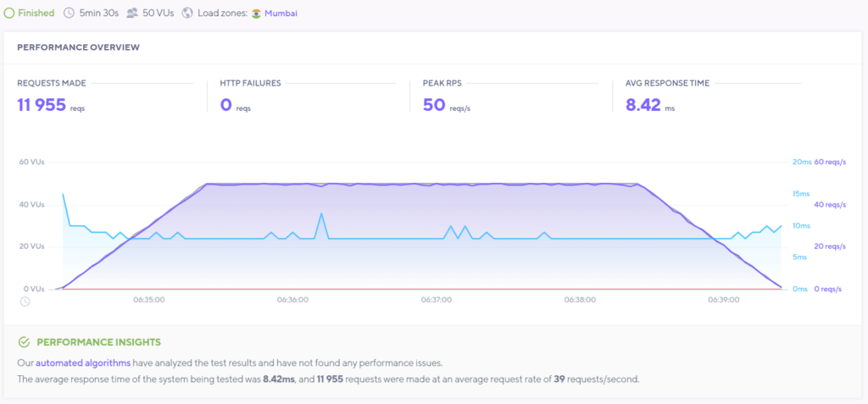Click the clock icon below the chart's left axis
Screen dimensions: 868x404
(x=25, y=302)
